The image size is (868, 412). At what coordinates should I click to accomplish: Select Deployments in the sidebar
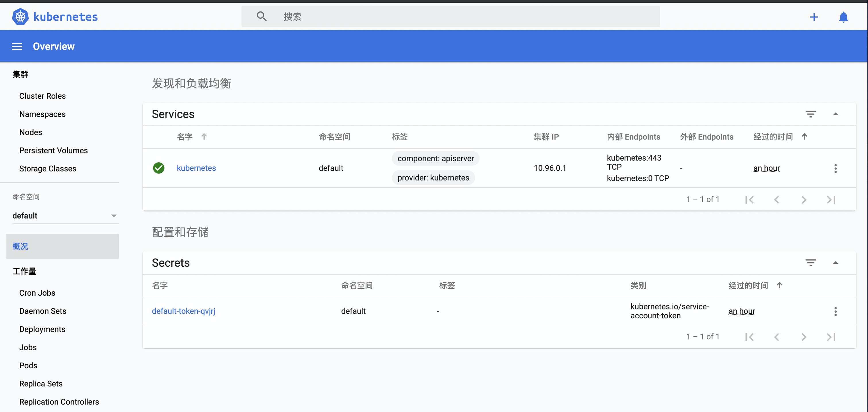(x=42, y=329)
